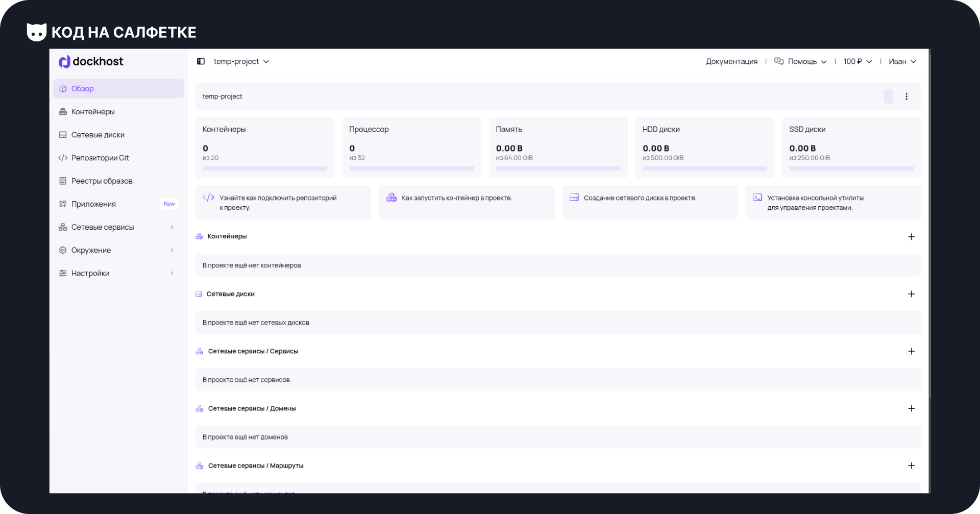The width and height of the screenshot is (980, 514).
Task: Click the Реестры образов icon
Action: point(63,181)
